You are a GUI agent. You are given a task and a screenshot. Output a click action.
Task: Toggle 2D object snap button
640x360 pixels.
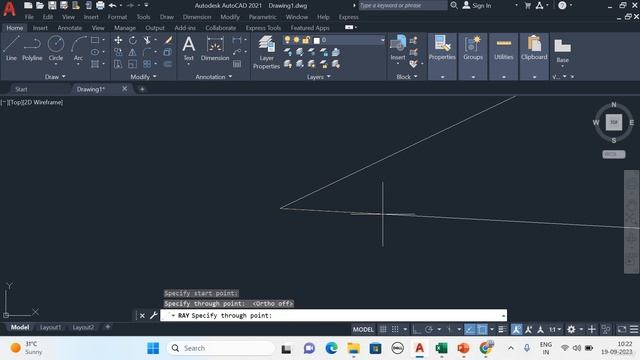(482, 329)
